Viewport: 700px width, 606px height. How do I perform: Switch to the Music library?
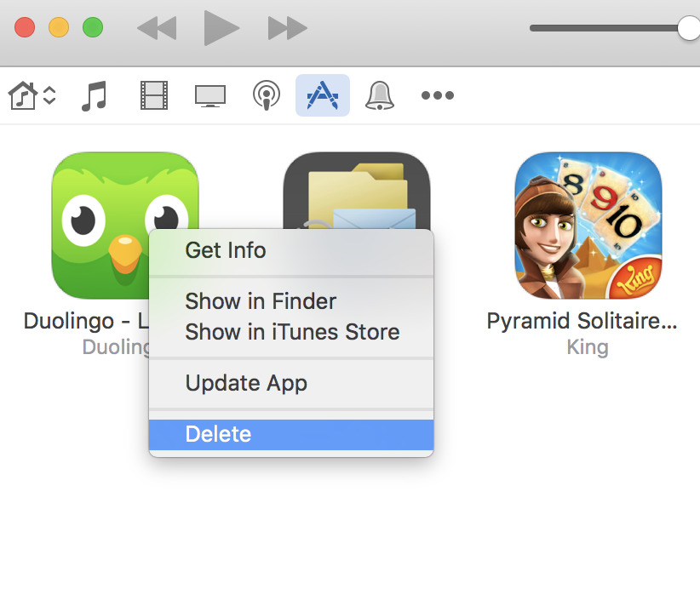[95, 95]
